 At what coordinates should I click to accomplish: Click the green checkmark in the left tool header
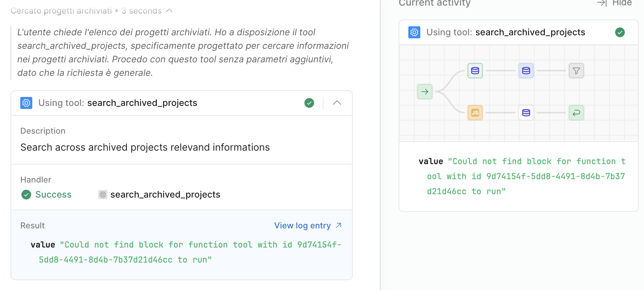point(309,103)
